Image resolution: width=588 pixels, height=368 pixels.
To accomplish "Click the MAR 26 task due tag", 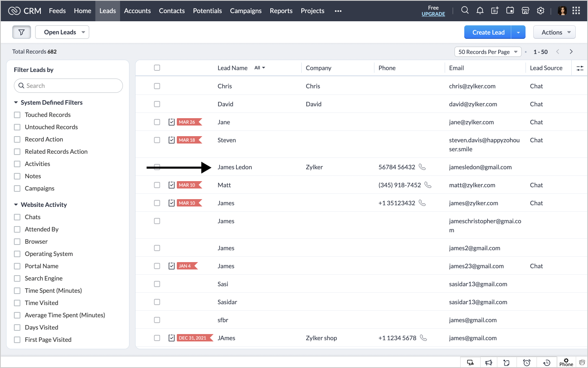I will click(189, 122).
